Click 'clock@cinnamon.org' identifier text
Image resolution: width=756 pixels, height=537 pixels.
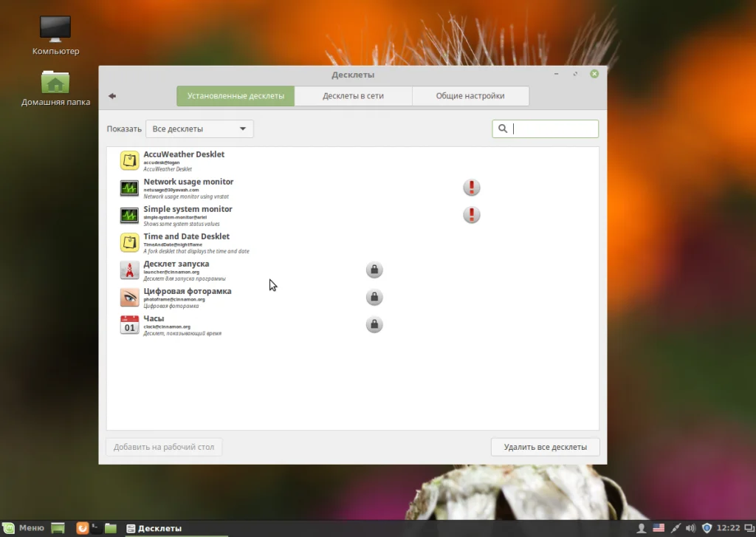pos(167,326)
